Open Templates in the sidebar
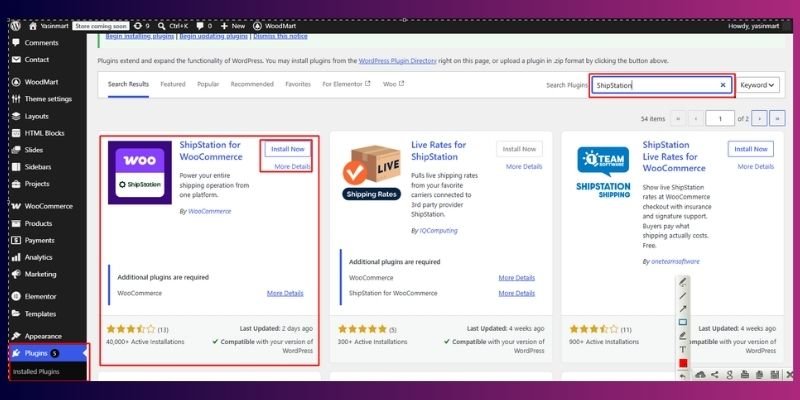Screen dimensions: 800x400 pos(40,314)
